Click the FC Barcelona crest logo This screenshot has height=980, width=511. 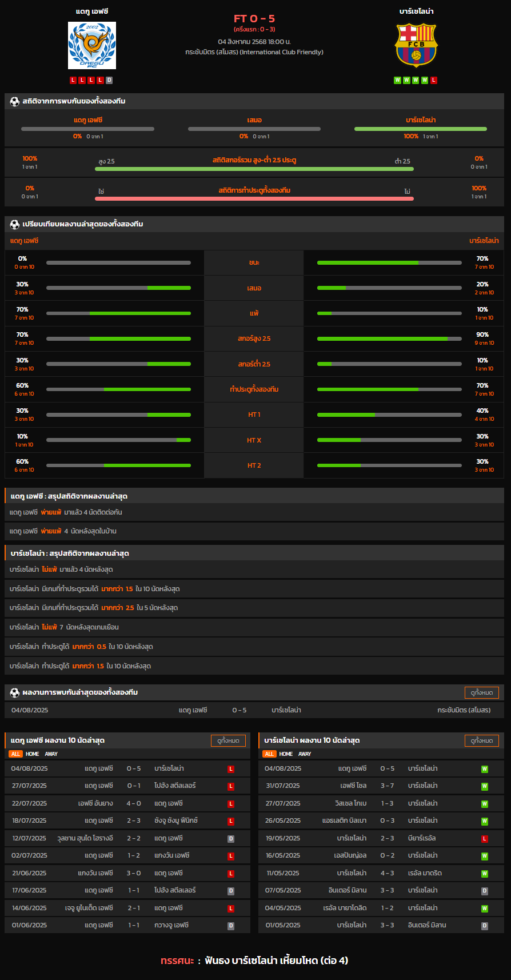416,45
